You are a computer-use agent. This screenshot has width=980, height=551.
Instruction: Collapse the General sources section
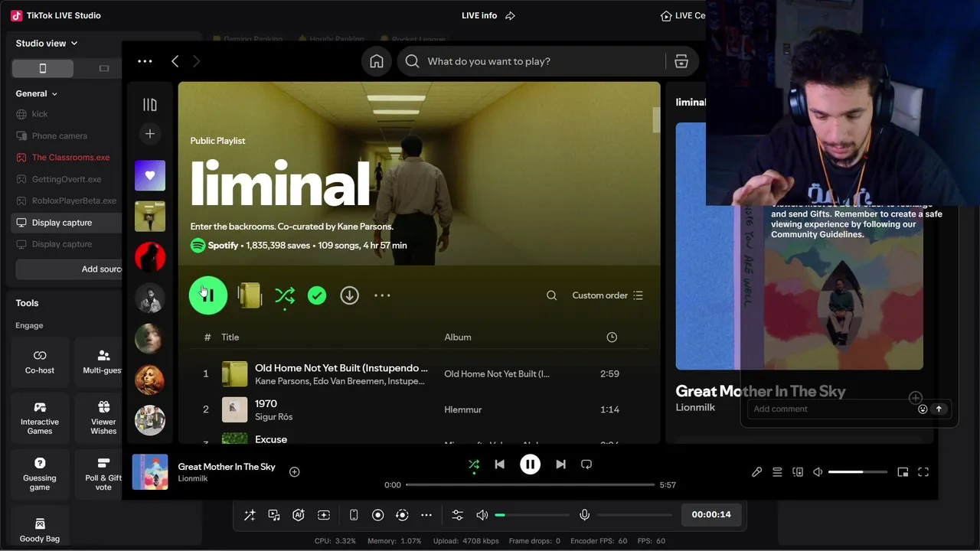coord(37,93)
